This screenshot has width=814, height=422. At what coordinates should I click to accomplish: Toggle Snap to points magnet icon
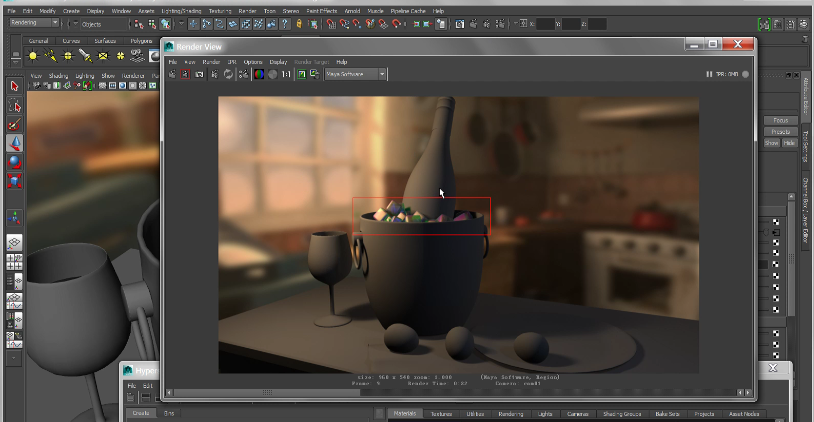[357, 24]
